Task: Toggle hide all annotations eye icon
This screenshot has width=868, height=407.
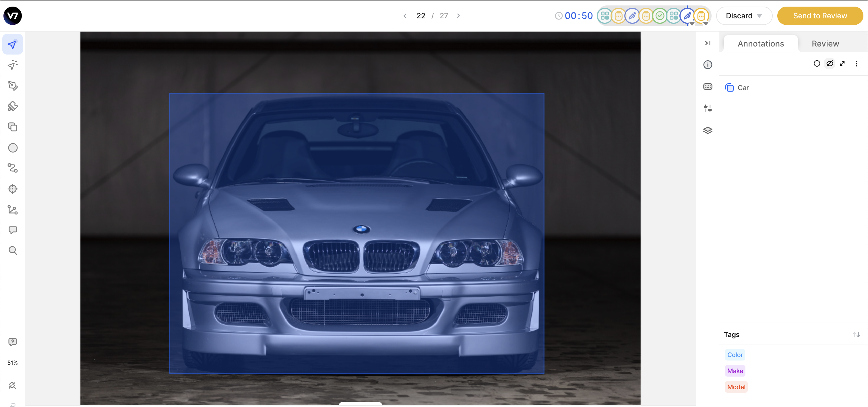Action: [830, 63]
